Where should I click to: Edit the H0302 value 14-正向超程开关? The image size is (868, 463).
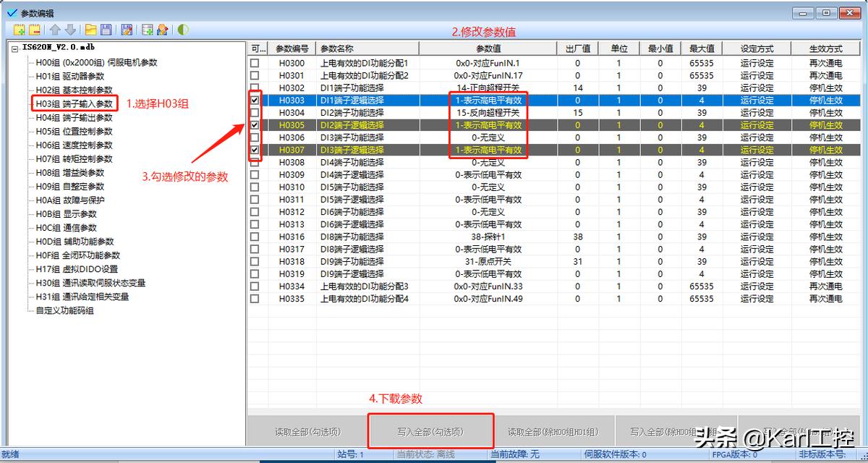488,88
